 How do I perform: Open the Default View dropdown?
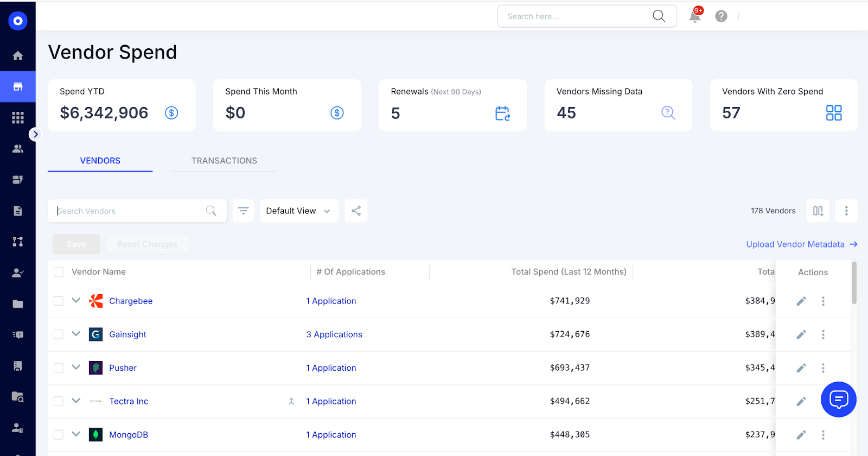pyautogui.click(x=299, y=211)
